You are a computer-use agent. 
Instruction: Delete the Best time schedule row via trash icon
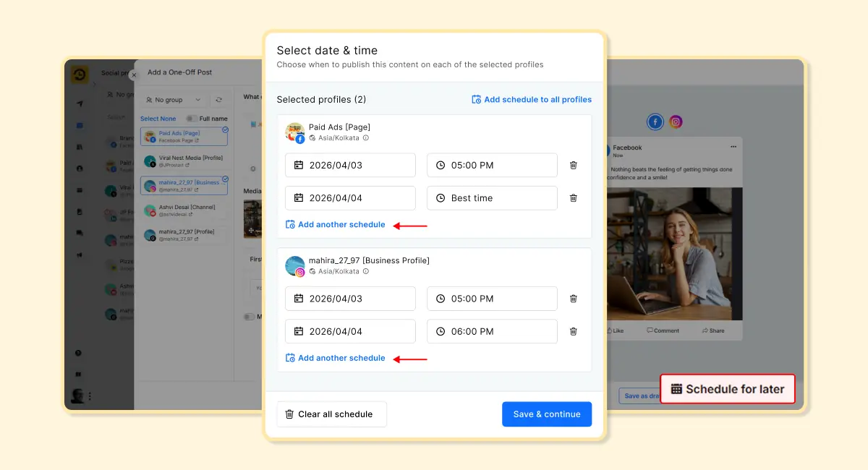573,197
